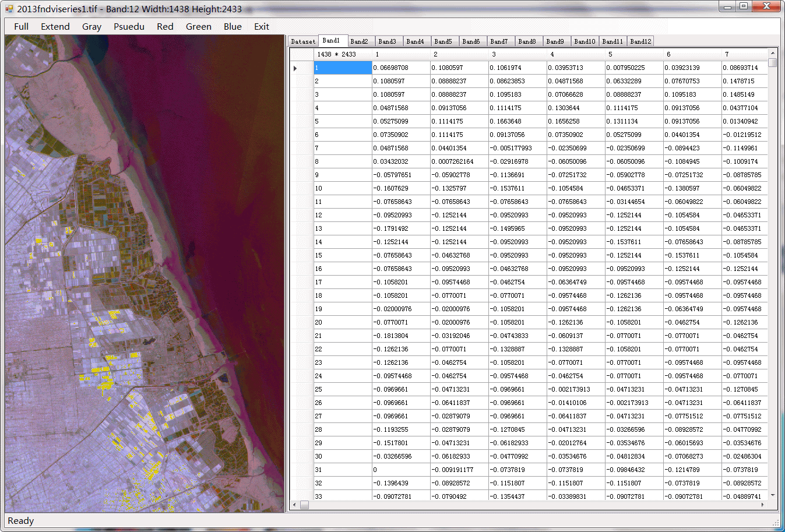Click row header 20
The image size is (785, 532).
pyautogui.click(x=343, y=322)
